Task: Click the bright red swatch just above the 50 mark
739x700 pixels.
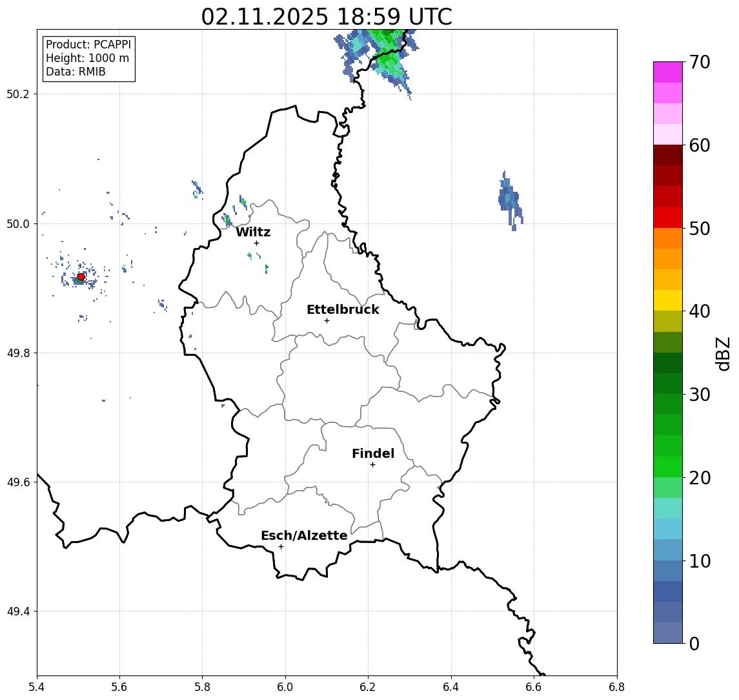Action: click(668, 218)
